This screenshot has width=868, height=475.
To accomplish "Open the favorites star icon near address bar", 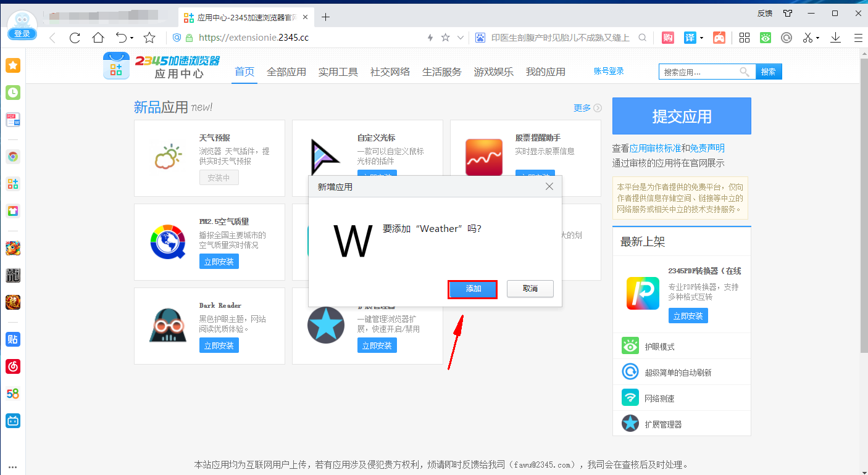I will coord(149,38).
